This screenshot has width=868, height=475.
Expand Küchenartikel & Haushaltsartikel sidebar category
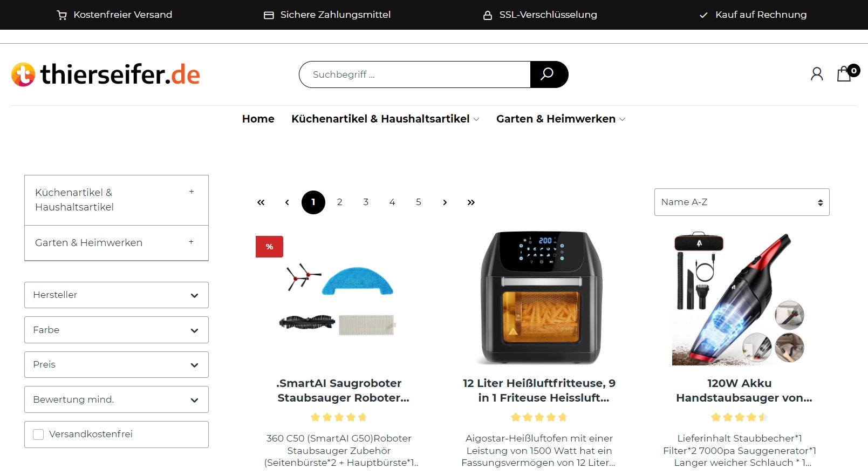[192, 192]
